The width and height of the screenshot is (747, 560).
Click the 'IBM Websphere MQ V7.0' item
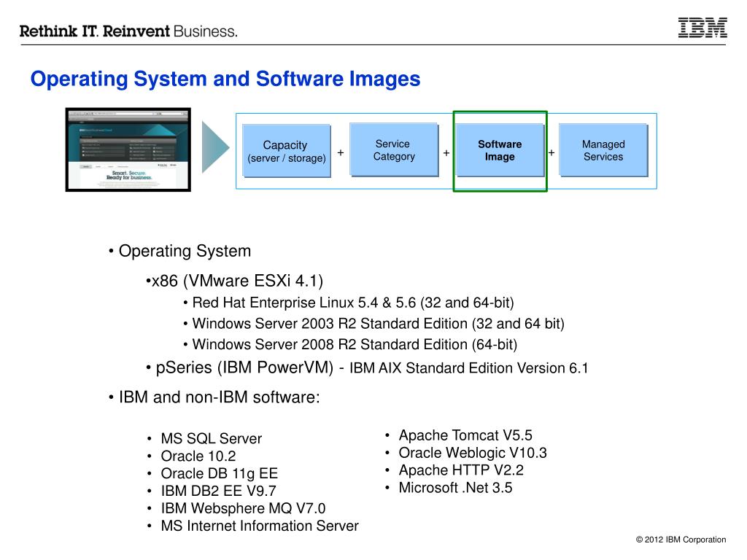tap(243, 508)
